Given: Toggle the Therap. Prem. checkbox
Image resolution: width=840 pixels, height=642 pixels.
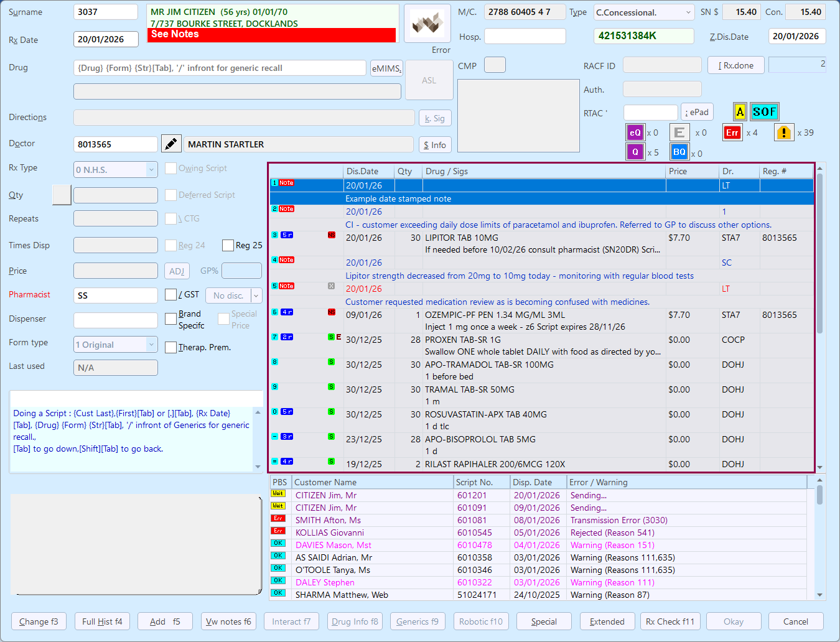Looking at the screenshot, I should 170,347.
